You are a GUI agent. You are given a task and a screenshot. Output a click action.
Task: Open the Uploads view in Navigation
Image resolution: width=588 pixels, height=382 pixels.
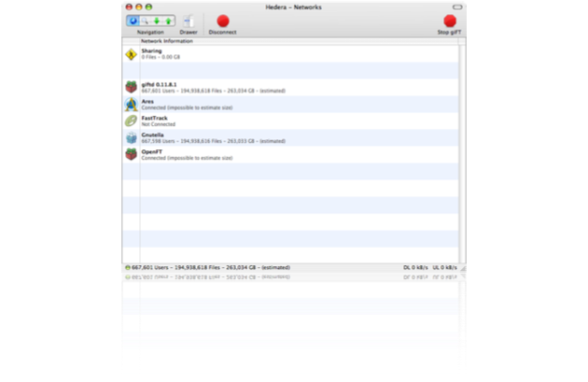pyautogui.click(x=169, y=20)
